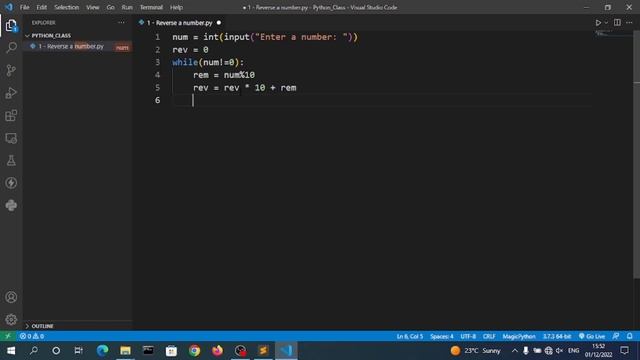The width and height of the screenshot is (640, 360).
Task: Open the Explorer view in activity bar
Action: pos(11,25)
